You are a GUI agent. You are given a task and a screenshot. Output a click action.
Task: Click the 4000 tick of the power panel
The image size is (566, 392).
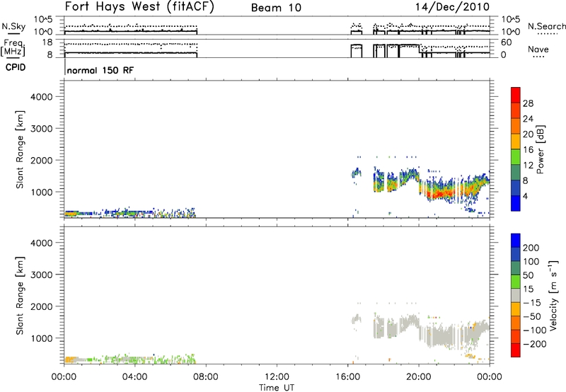click(41, 97)
